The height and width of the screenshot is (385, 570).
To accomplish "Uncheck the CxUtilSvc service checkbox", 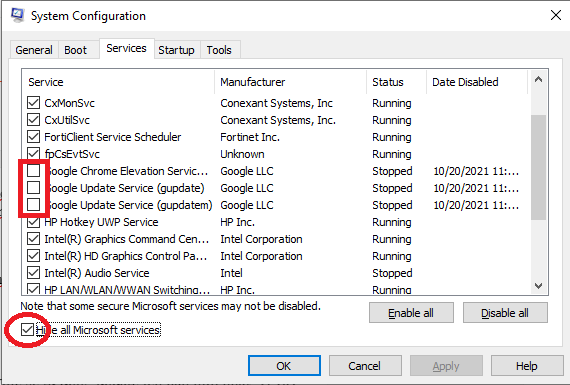I will pyautogui.click(x=33, y=120).
